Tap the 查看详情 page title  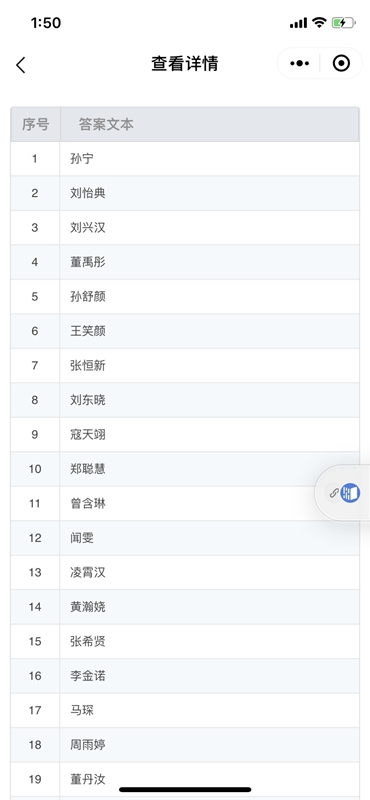point(185,64)
